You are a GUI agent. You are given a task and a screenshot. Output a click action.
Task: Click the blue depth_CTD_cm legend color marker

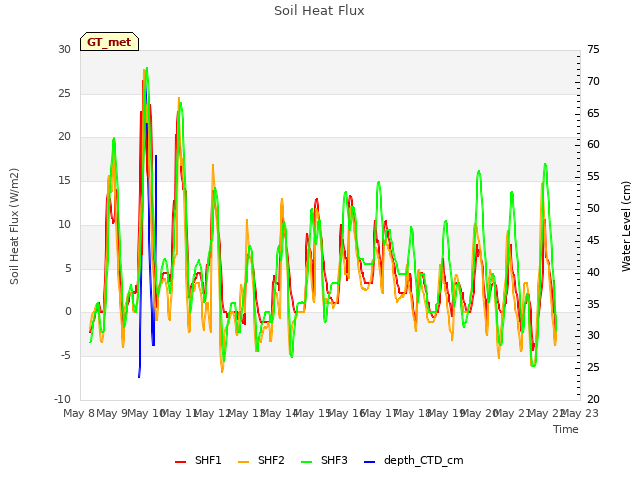369,462
